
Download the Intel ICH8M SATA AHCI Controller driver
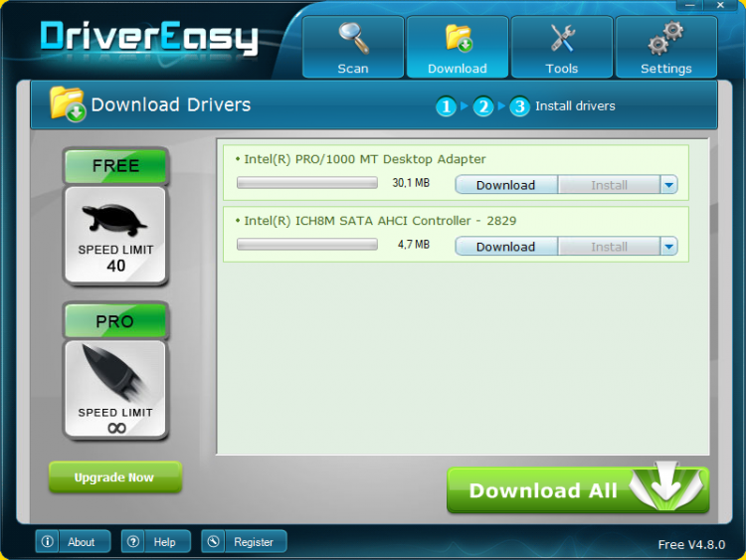pos(505,247)
